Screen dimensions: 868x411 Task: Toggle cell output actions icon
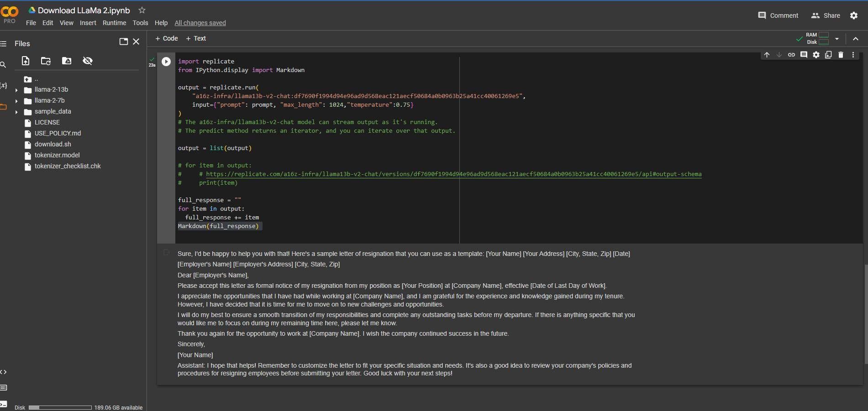pos(166,252)
